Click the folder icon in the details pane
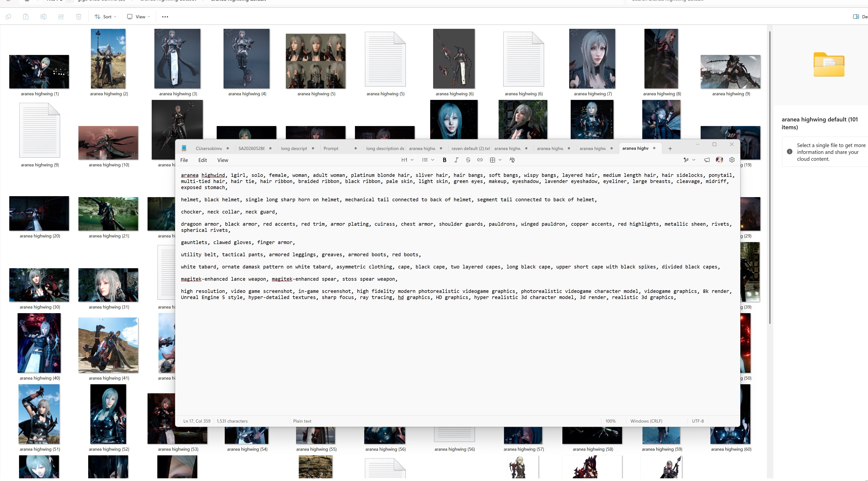The width and height of the screenshot is (868, 481). [x=829, y=64]
